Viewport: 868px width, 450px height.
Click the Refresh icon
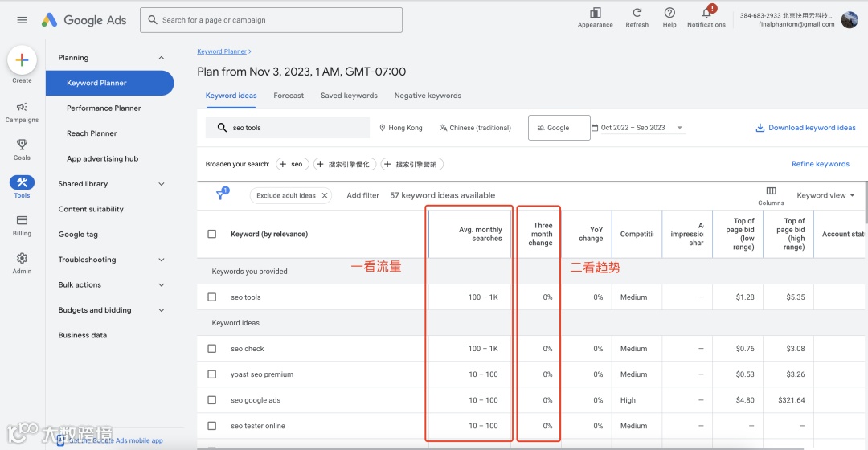[x=637, y=13]
